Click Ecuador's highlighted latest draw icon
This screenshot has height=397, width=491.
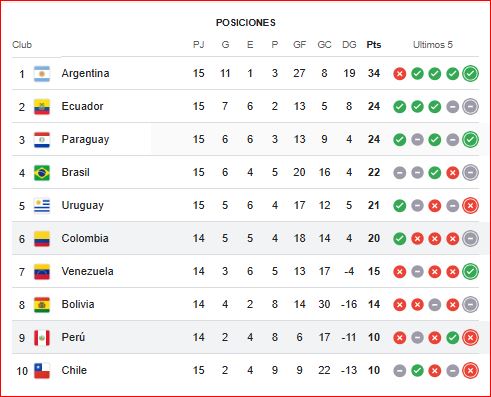[x=470, y=107]
